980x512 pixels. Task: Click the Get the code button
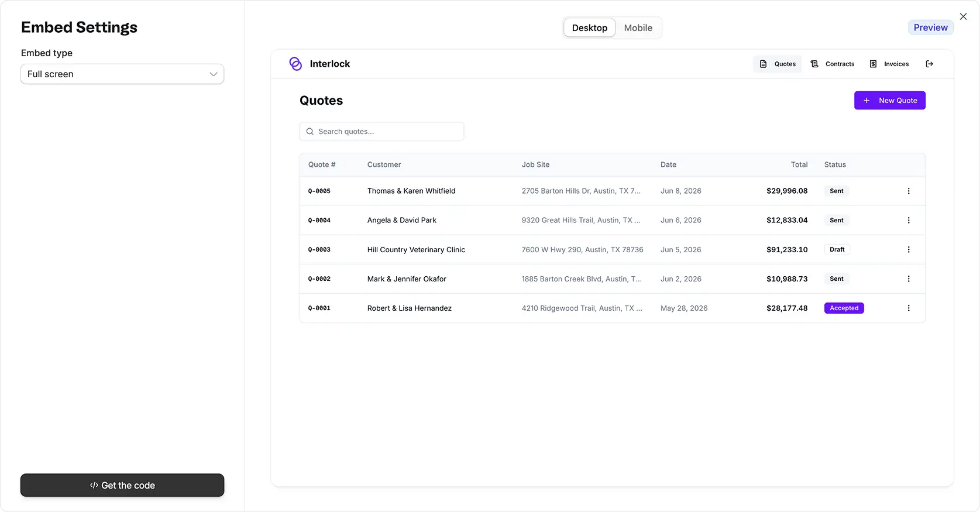pyautogui.click(x=122, y=485)
